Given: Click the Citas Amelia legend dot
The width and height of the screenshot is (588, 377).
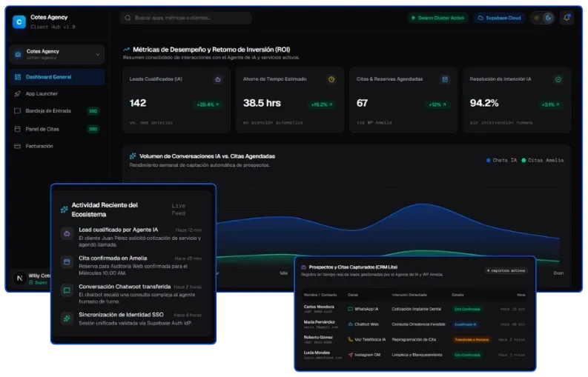Looking at the screenshot, I should point(523,161).
